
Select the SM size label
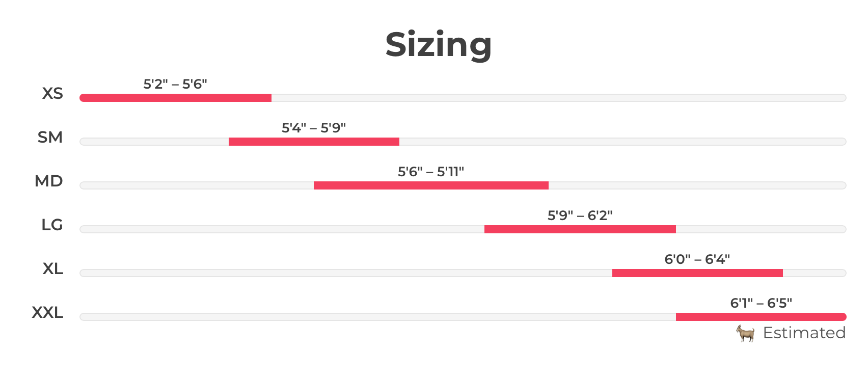50,138
